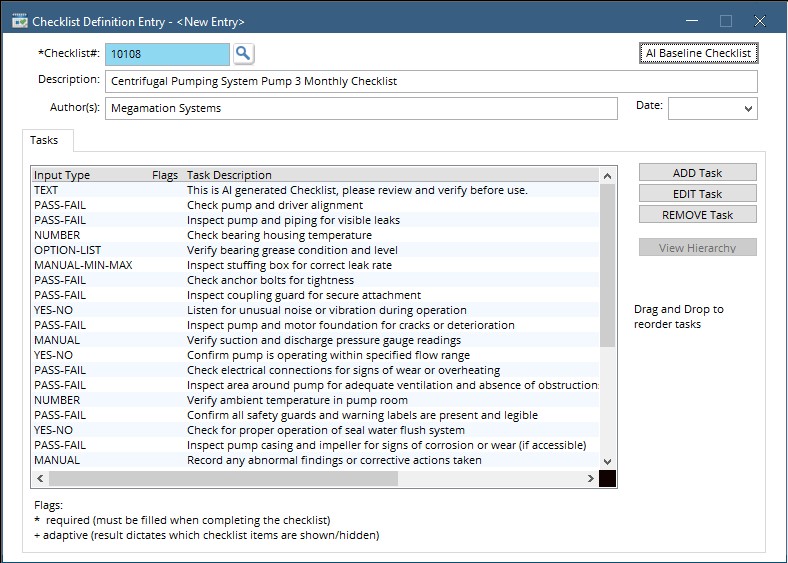Click the horizontal scroll right arrow
The image size is (788, 563).
tap(590, 478)
